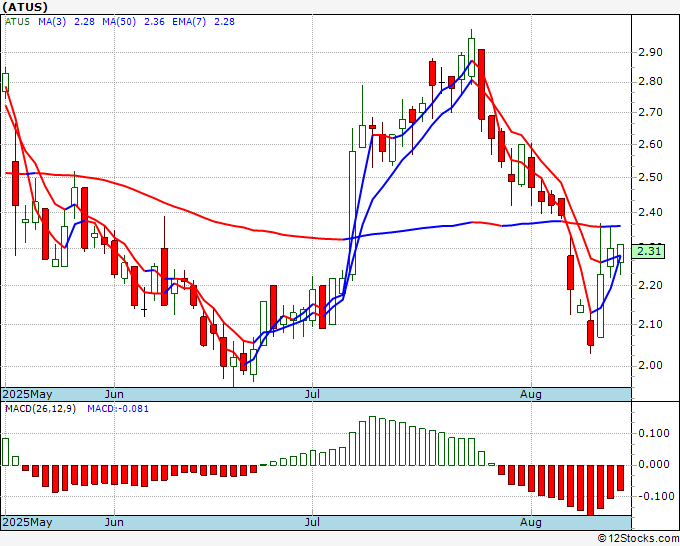Click Jun on price chart time axis

pos(114,394)
